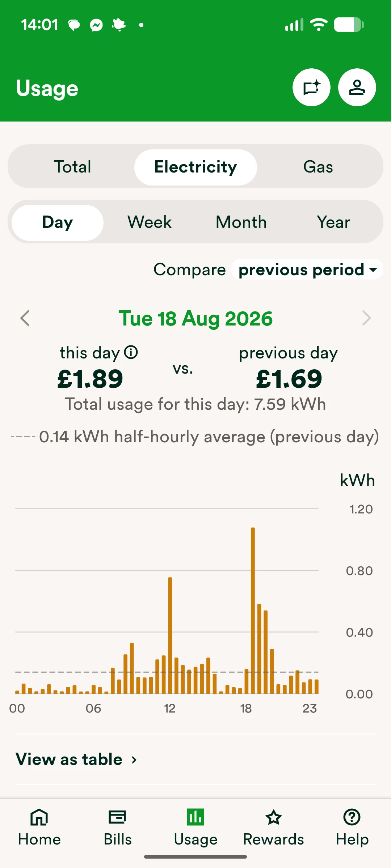The height and width of the screenshot is (868, 391).
Task: Open View as table link
Action: [x=77, y=759]
